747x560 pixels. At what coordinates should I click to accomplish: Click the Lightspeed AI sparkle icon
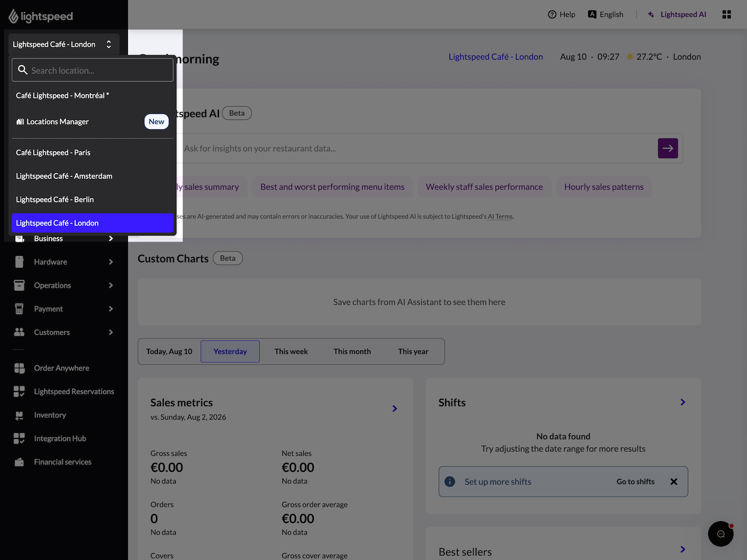(651, 14)
